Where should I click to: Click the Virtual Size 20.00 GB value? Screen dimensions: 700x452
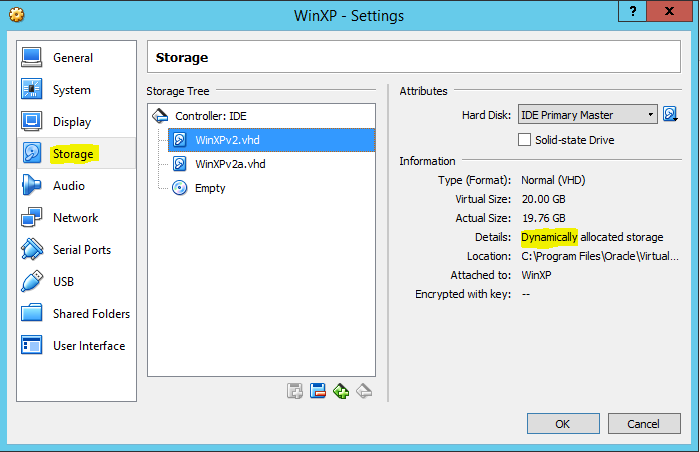point(543,199)
